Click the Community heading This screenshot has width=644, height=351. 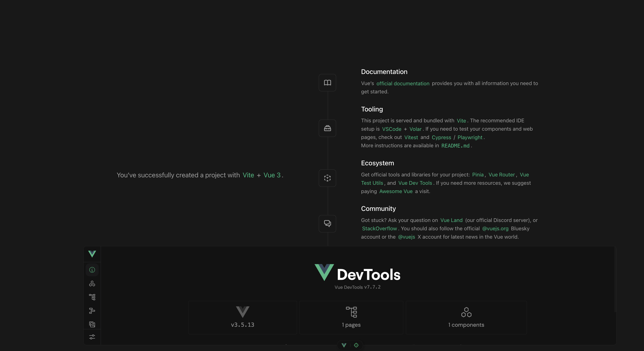[378, 209]
